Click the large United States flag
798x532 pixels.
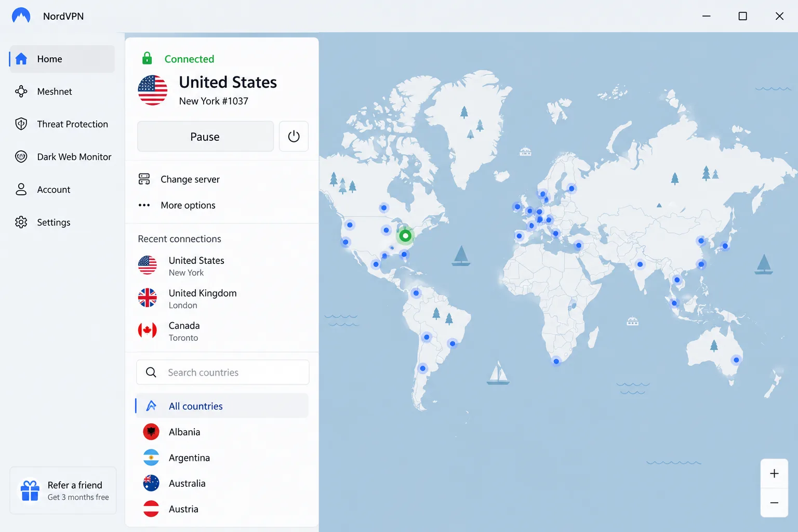[153, 90]
